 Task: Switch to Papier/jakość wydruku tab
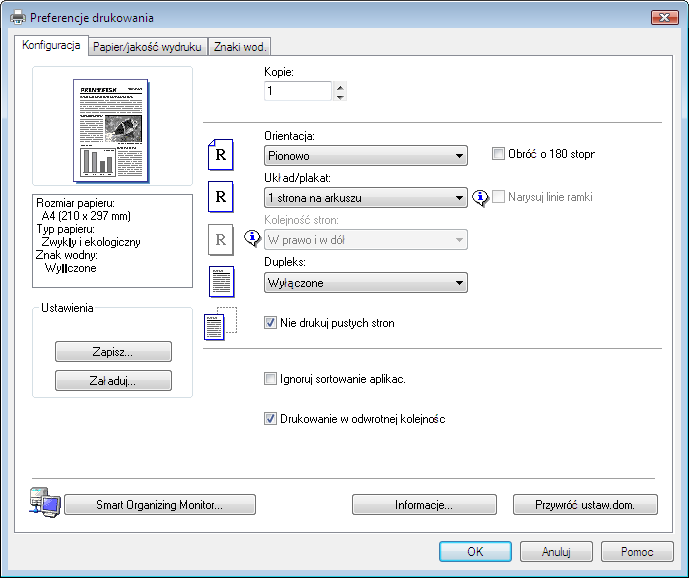147,47
